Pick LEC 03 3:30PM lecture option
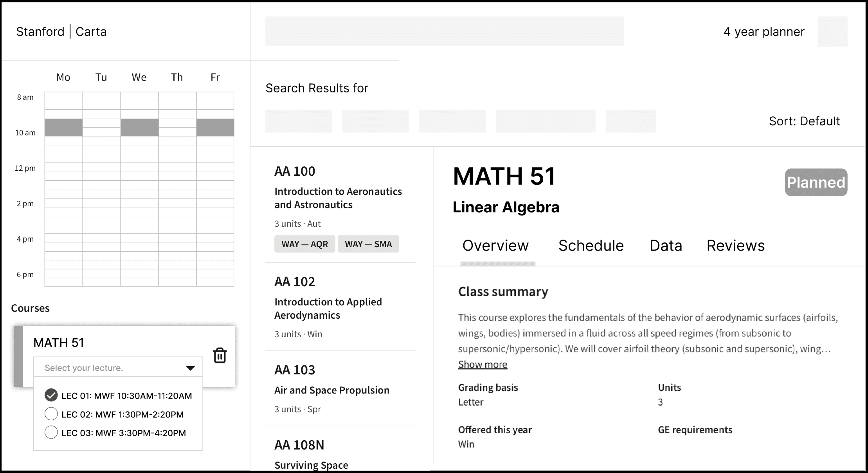The width and height of the screenshot is (868, 473). [51, 432]
